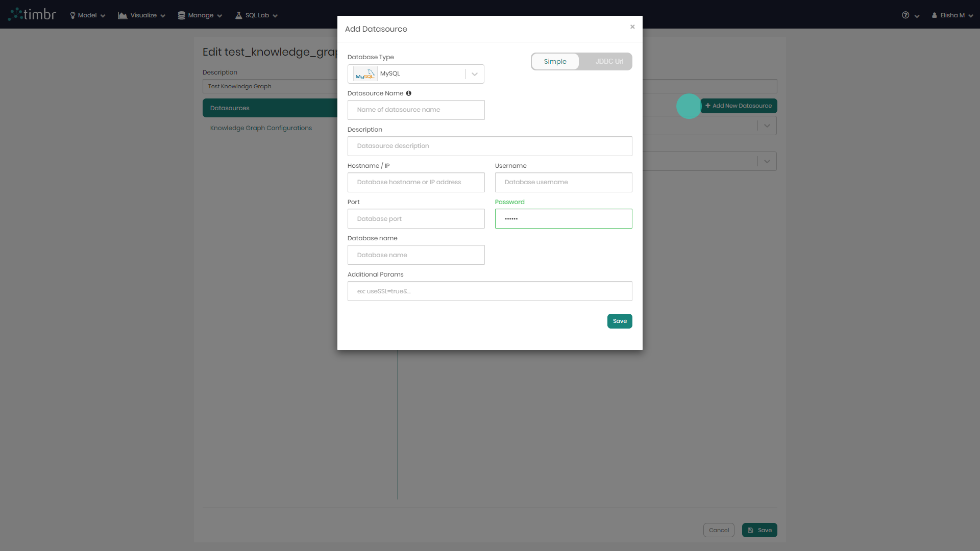Click the timbr logo
Viewport: 980px width, 551px height.
point(32,14)
